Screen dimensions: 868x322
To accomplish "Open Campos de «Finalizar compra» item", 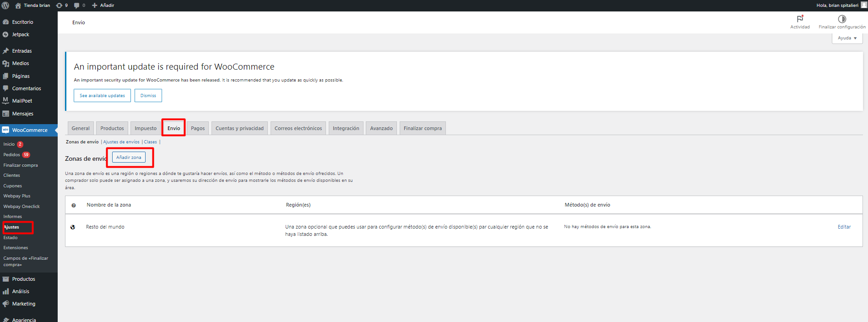I will (x=26, y=262).
